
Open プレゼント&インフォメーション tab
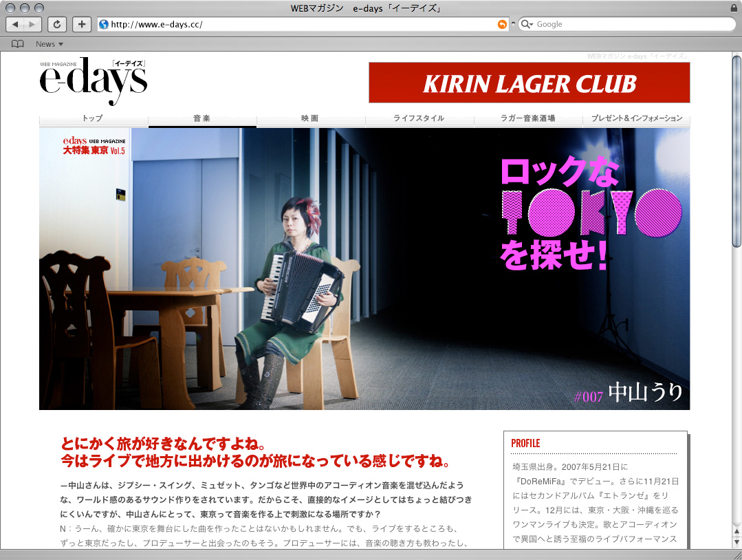636,118
